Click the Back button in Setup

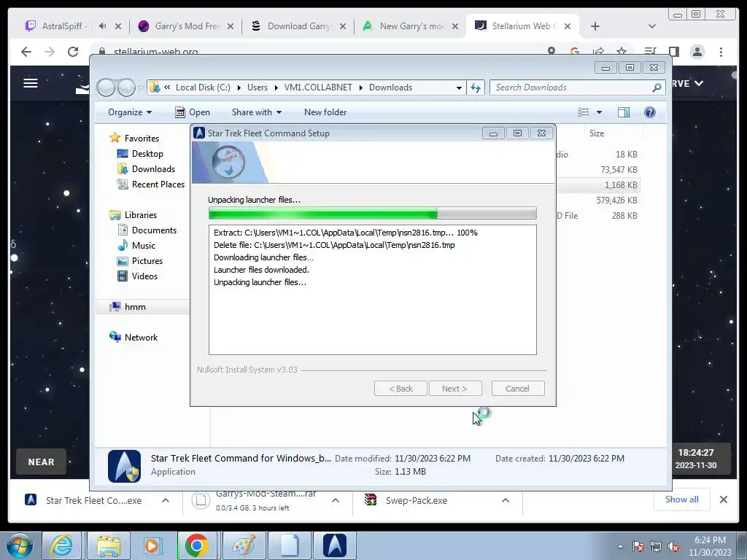[x=400, y=389]
